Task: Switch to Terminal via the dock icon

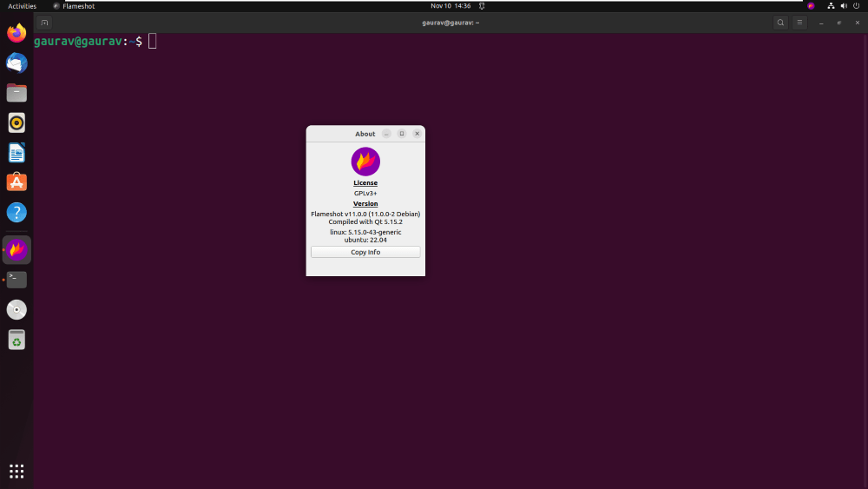Action: click(16, 280)
